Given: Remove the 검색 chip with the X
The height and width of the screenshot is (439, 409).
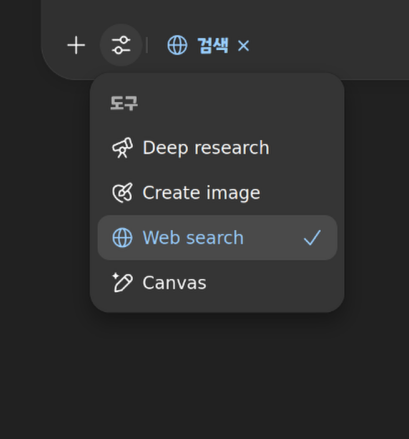Looking at the screenshot, I should (244, 46).
